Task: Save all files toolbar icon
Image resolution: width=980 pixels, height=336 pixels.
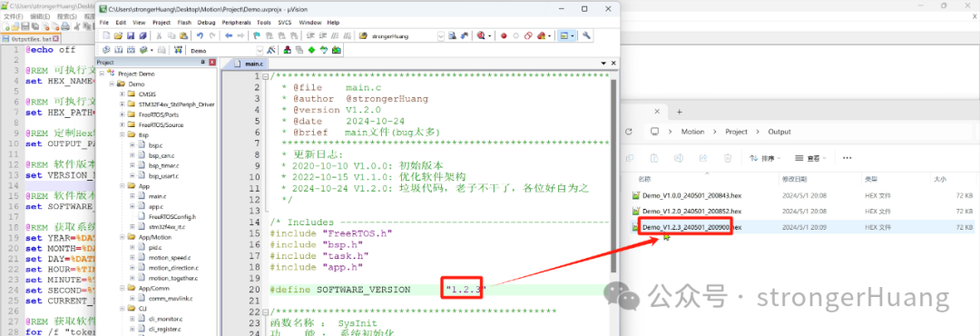Action: (x=142, y=35)
